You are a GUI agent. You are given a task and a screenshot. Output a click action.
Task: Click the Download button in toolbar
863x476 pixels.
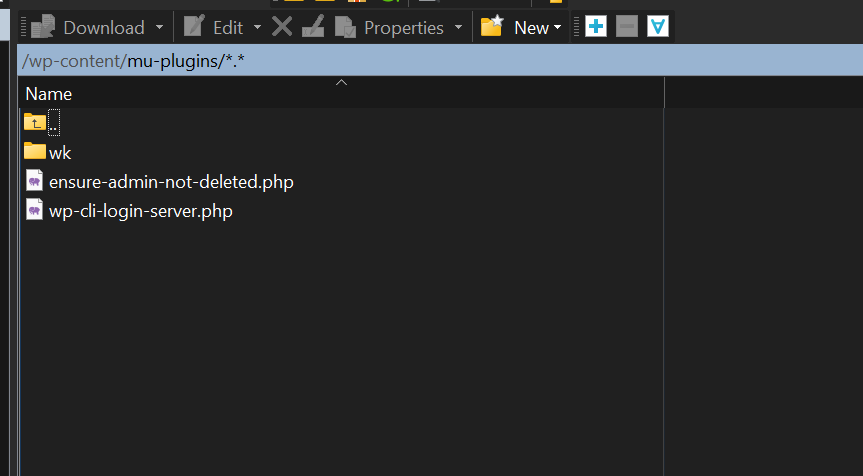click(x=88, y=27)
